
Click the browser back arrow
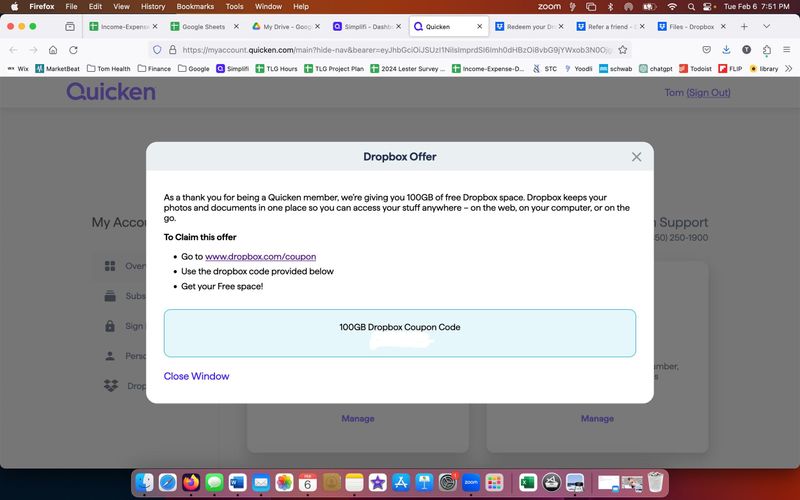pos(14,49)
